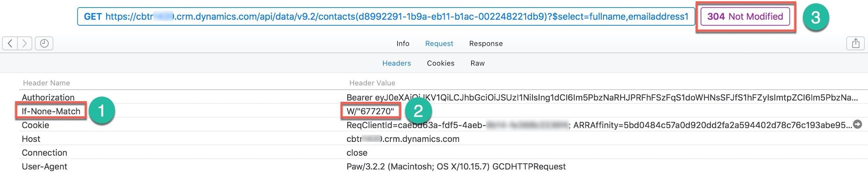
Task: Click the Bearer token value
Action: [x=602, y=97]
